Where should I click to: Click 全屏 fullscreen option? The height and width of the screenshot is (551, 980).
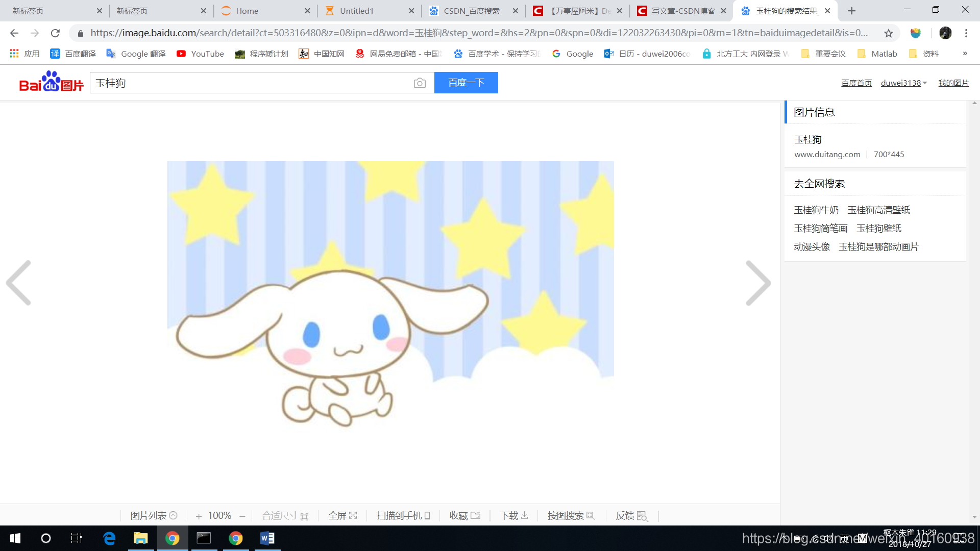[342, 516]
